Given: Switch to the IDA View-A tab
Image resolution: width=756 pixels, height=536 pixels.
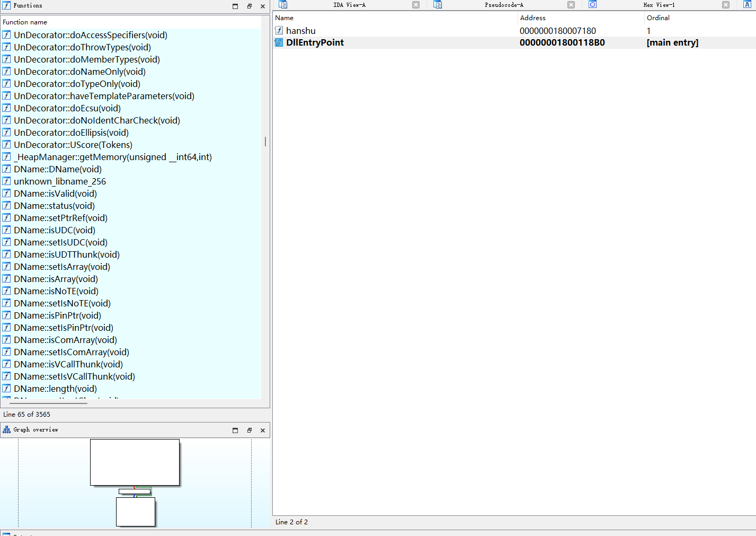Looking at the screenshot, I should 349,5.
